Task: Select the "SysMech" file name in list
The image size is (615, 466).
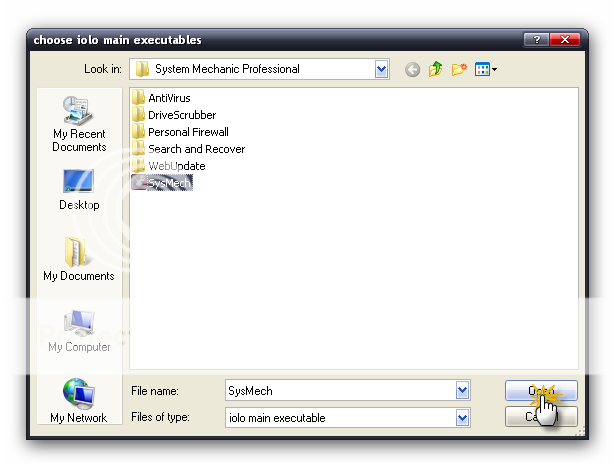Action: (x=169, y=183)
